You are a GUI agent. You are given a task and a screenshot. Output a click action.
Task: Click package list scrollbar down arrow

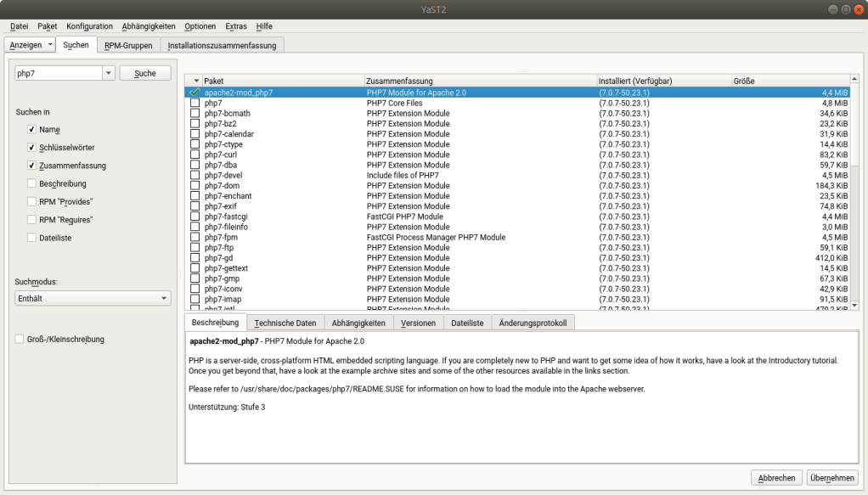[x=854, y=305]
